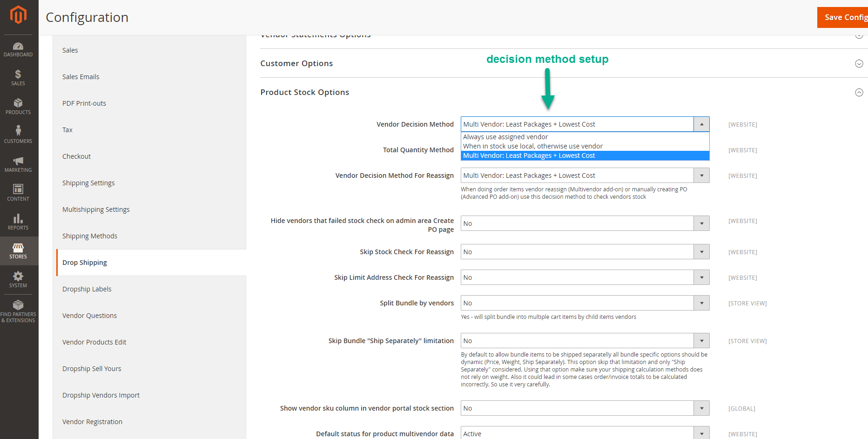Open Skip Bundle Ship Separately limitation dropdown

(x=585, y=341)
